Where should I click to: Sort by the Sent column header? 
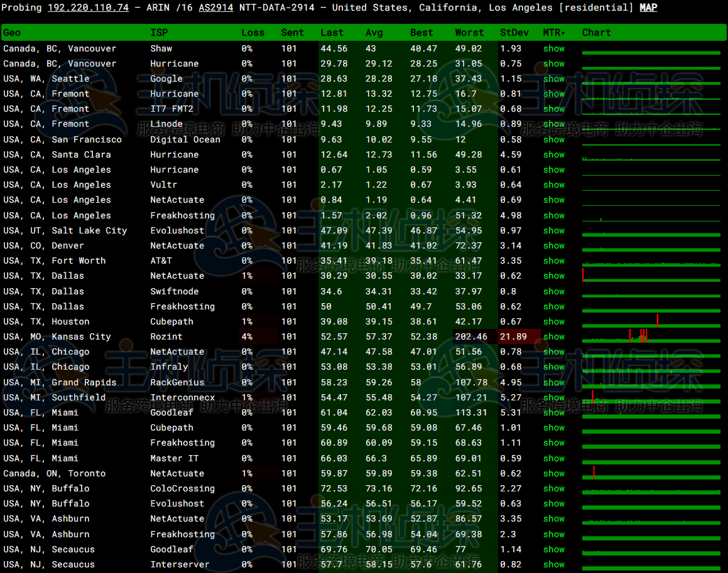pos(292,33)
